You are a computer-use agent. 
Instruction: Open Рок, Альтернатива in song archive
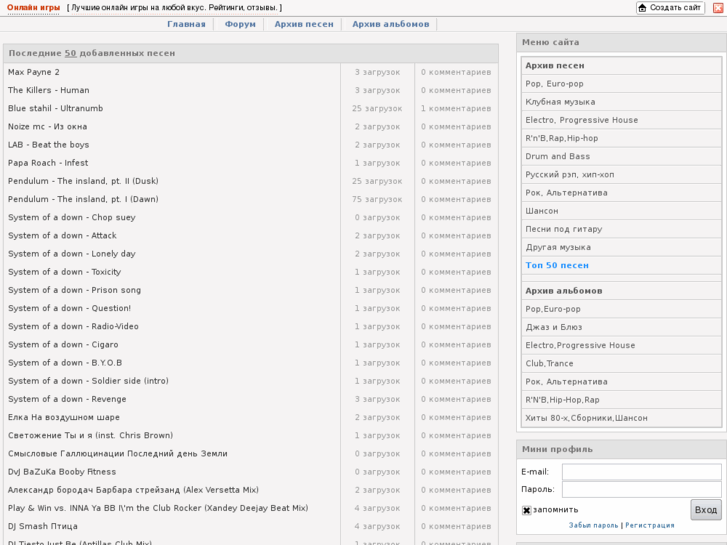coord(566,193)
